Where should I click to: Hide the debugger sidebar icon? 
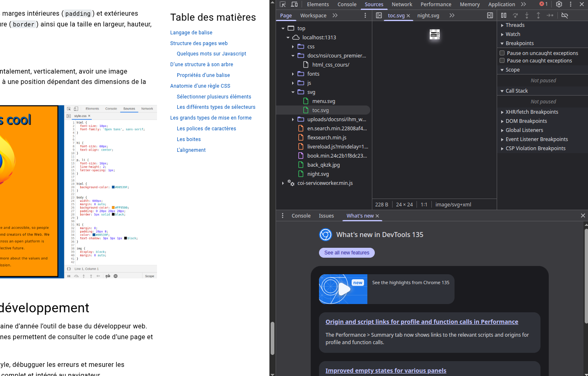[490, 15]
